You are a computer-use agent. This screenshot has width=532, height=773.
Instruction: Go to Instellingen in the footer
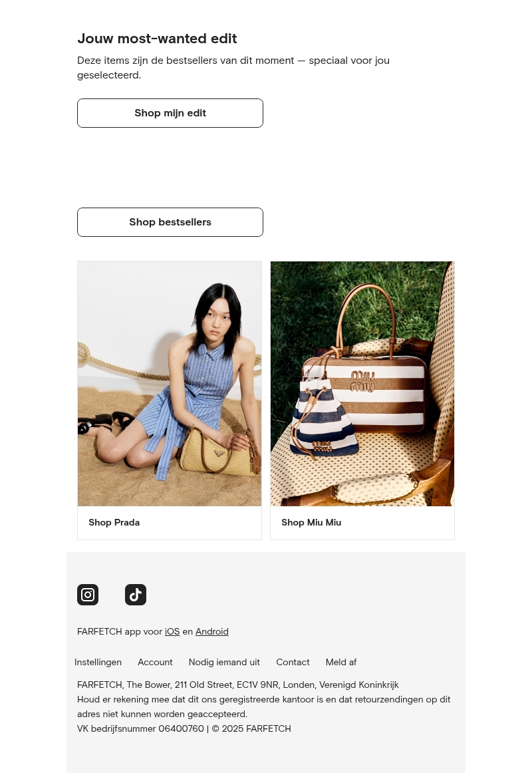98,662
